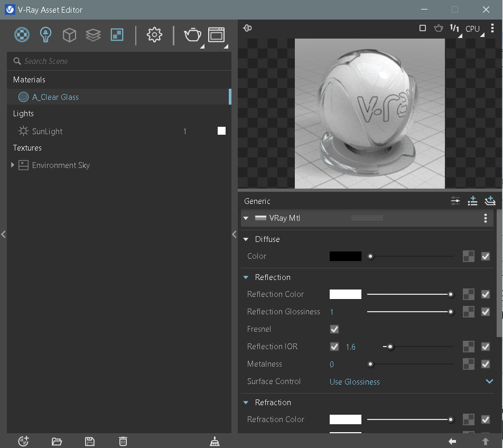Click the Purge Unused Assets broom icon
503x448 pixels.
coord(215,442)
